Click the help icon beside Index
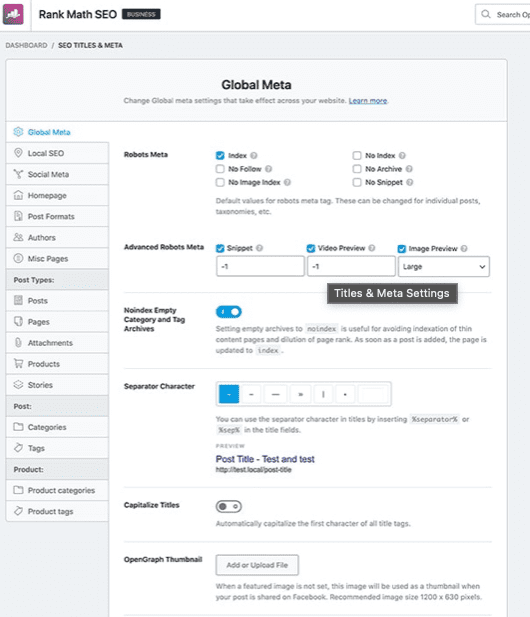This screenshot has width=530, height=617. click(x=254, y=155)
